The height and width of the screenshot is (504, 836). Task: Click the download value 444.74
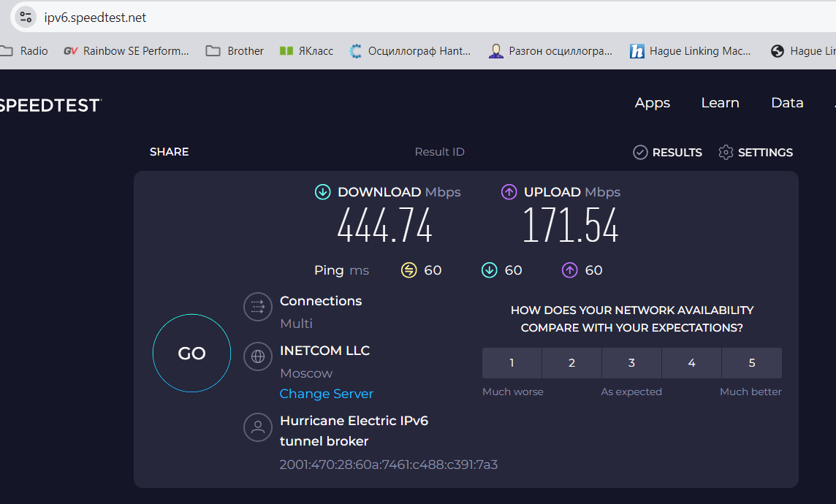click(384, 226)
